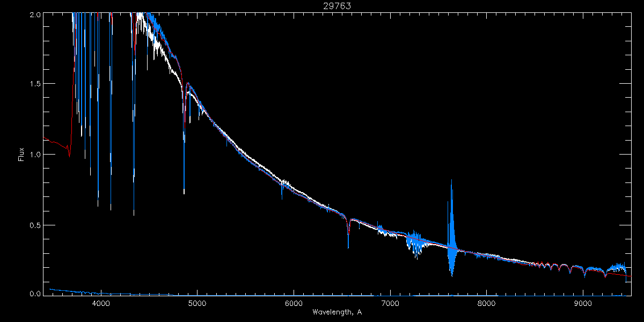Click the 5000 wavelength tick label
Screen dimensions: 644x322
(x=197, y=303)
